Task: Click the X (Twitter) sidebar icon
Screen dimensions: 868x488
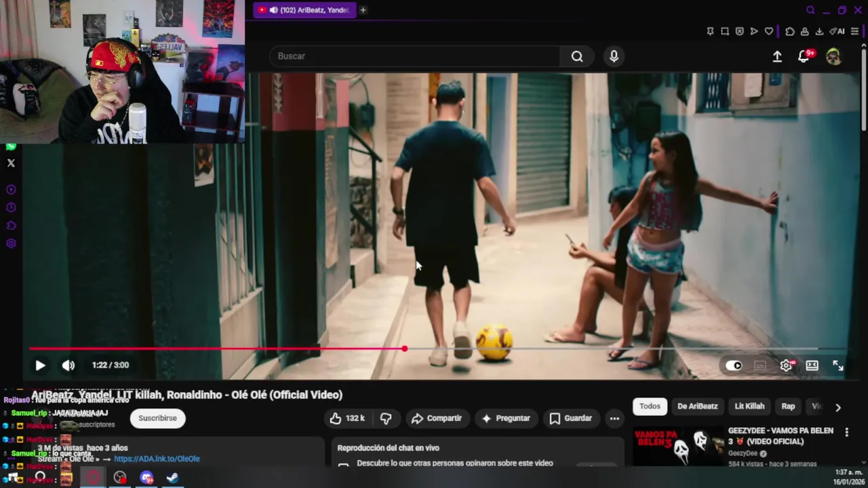Action: point(11,163)
